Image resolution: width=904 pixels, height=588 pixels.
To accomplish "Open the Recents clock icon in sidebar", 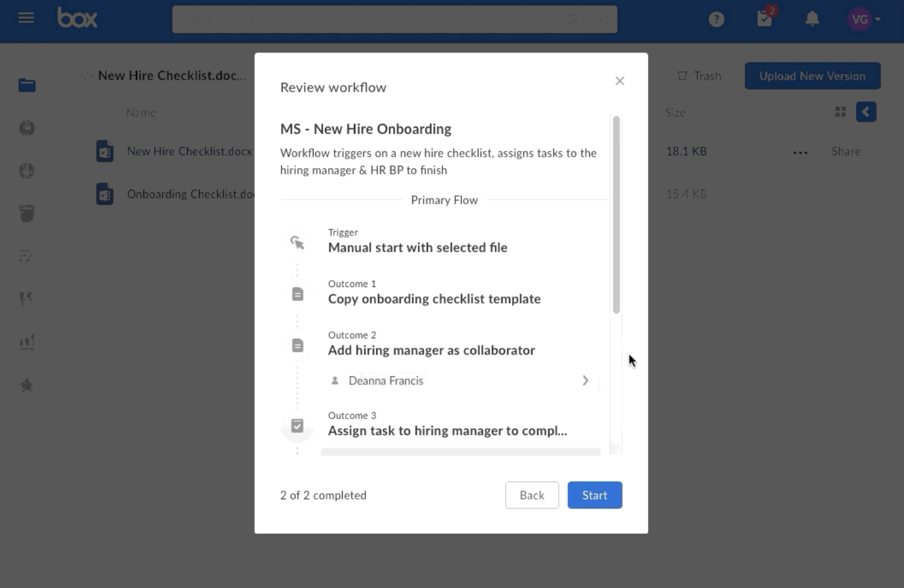I will tap(27, 128).
